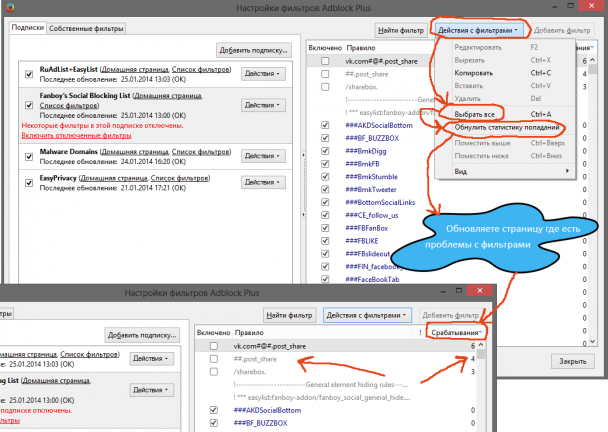Viewport: 608px width, 432px height.
Task: Enable ##.post_share filter checkbox in the back window
Action: tap(325, 74)
